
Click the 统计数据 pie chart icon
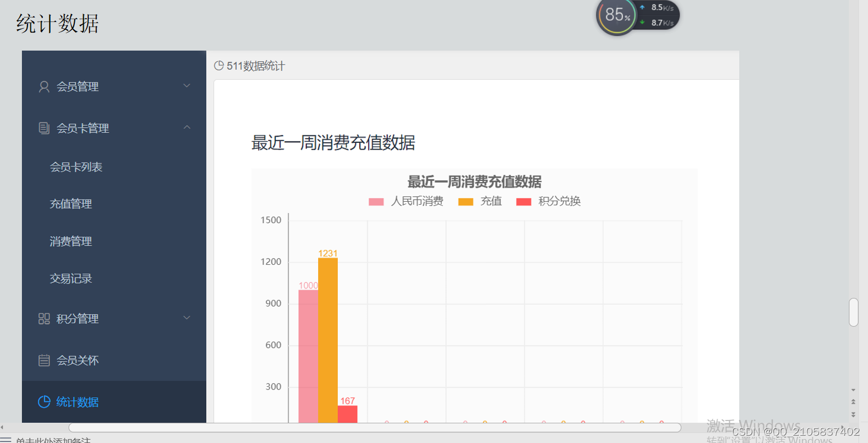(44, 402)
